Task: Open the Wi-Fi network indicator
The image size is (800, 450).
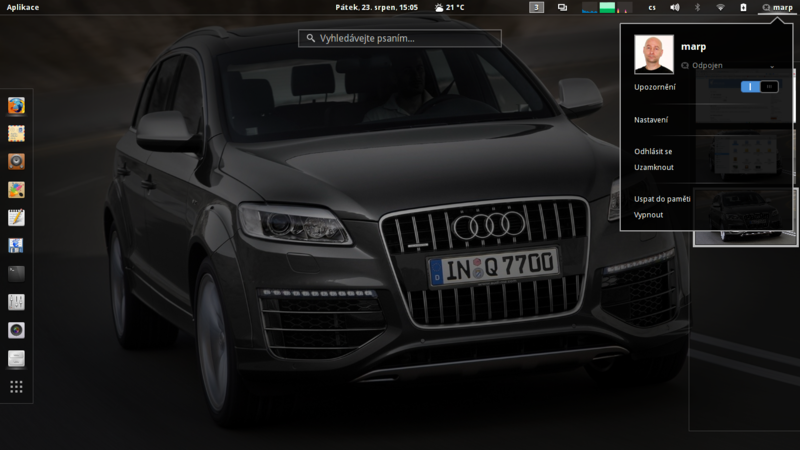Action: (x=720, y=7)
